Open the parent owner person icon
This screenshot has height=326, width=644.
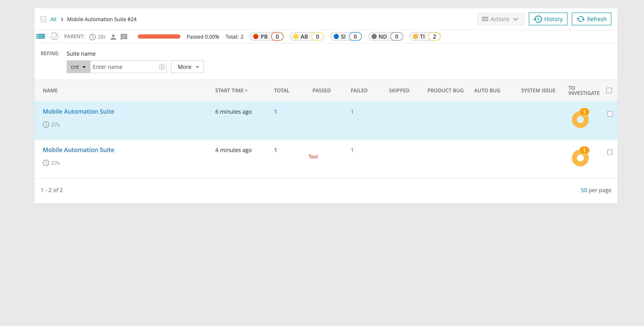(113, 36)
